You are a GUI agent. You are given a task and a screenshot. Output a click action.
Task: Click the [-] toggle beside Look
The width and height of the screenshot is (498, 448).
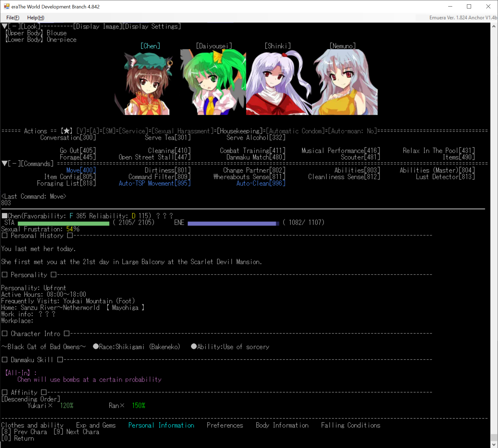[x=14, y=26]
